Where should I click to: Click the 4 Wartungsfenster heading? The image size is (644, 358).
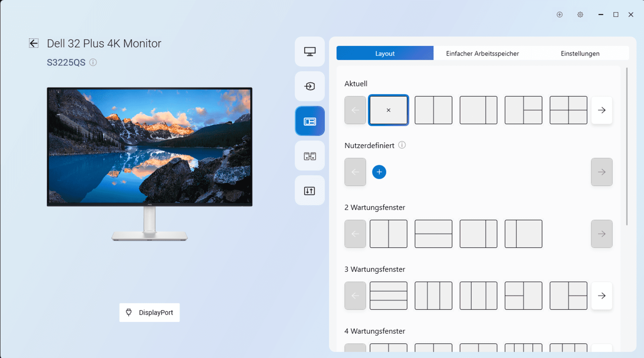pyautogui.click(x=375, y=331)
